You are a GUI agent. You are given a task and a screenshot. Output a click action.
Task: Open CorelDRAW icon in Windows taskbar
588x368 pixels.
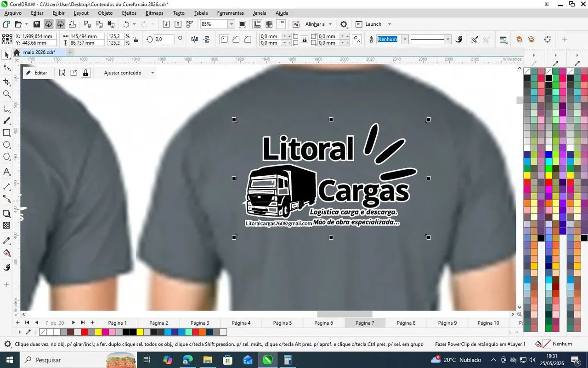pos(267,360)
